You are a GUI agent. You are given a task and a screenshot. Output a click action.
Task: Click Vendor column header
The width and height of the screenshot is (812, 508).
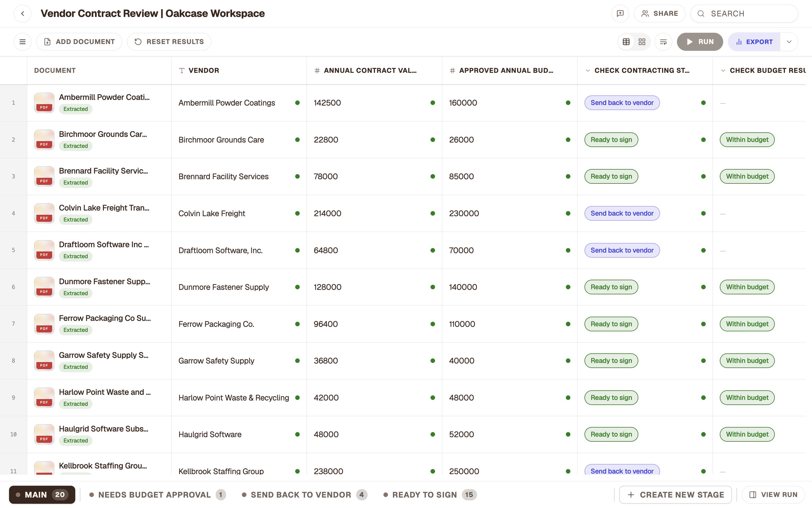(239, 71)
